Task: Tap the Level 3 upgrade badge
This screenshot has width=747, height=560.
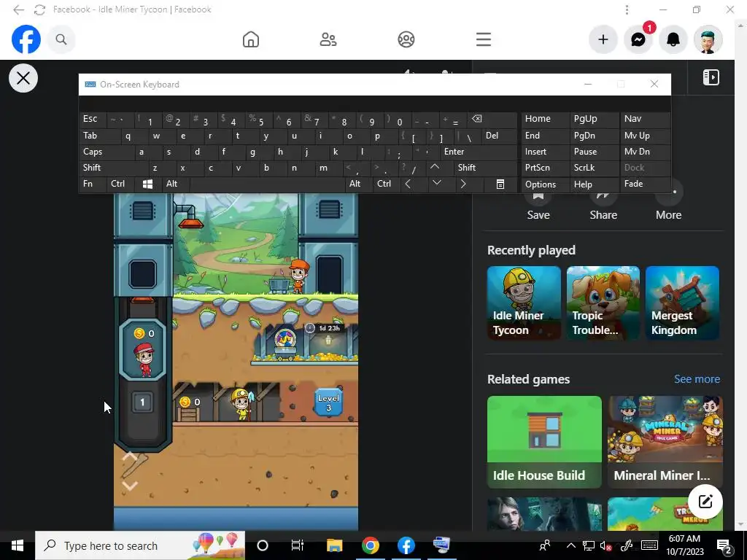Action: tap(329, 402)
